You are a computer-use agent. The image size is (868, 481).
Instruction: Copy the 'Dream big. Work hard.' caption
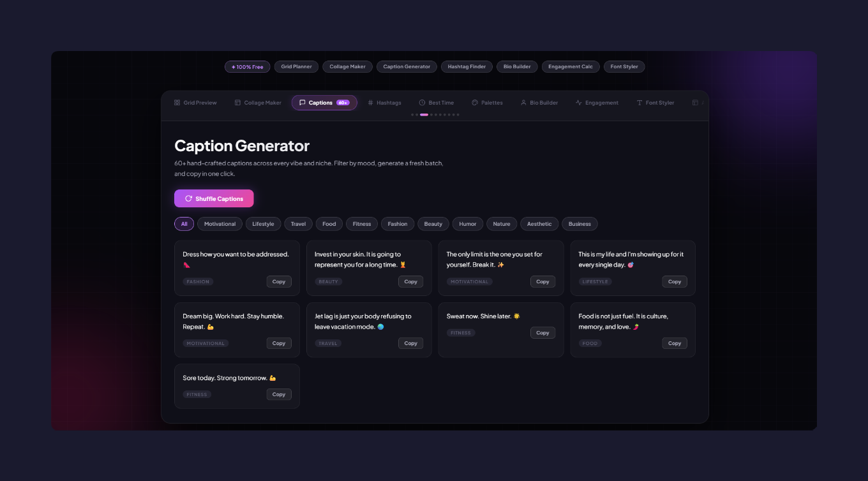(x=279, y=343)
